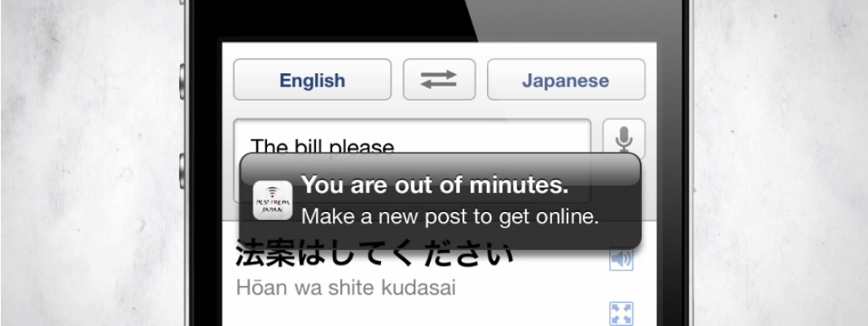Open the English source language selector
The image size is (868, 326).
312,79
